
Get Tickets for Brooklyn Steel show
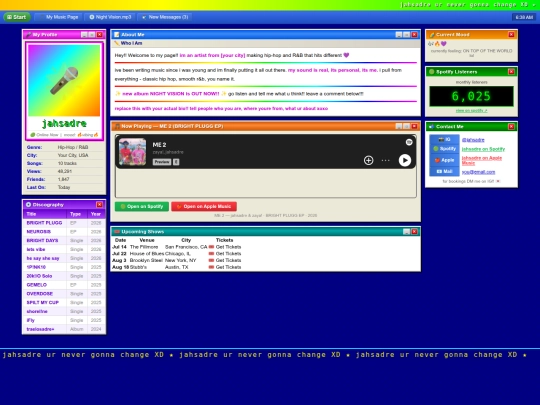[x=228, y=260]
